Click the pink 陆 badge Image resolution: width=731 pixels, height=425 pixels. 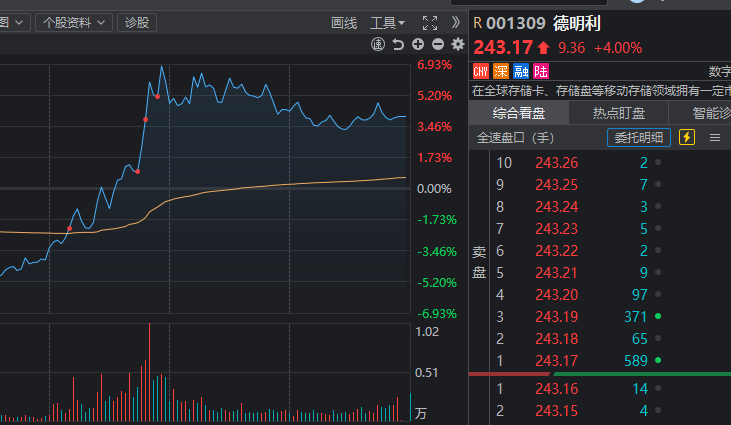tap(541, 71)
